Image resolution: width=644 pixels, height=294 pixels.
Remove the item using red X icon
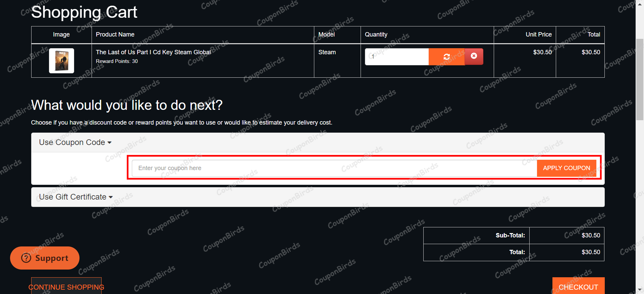pyautogui.click(x=474, y=56)
